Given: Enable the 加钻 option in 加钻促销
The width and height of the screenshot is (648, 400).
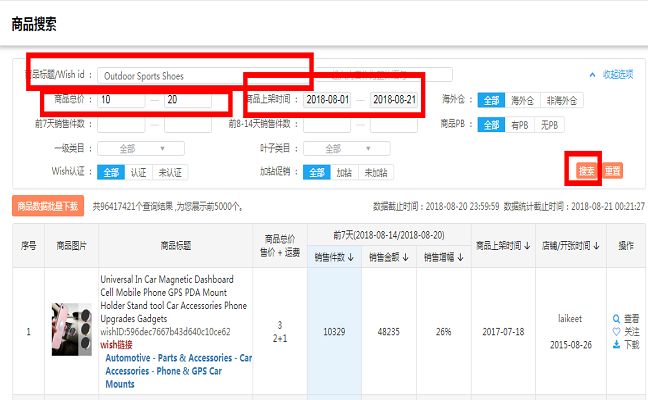Looking at the screenshot, I should click(344, 172).
